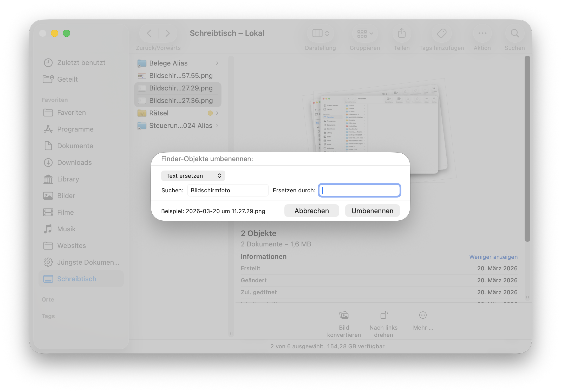
Task: Expand the Rätsel folder chevron
Action: [x=217, y=113]
